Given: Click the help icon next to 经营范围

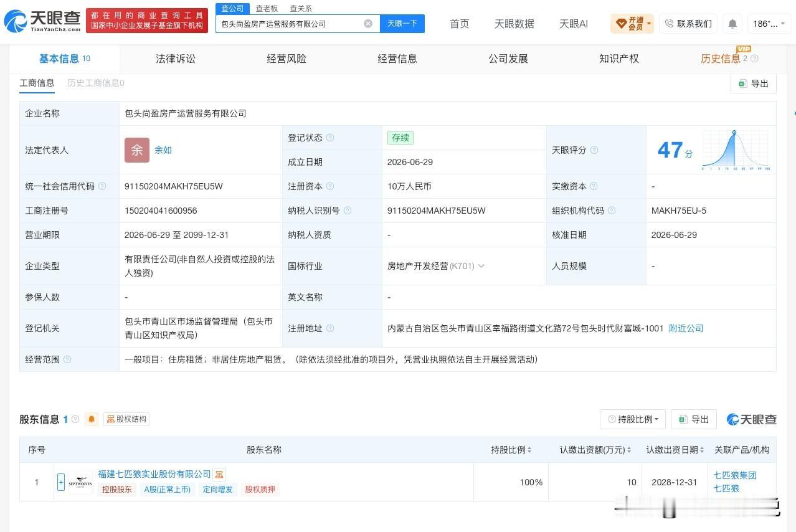Looking at the screenshot, I should coord(67,359).
